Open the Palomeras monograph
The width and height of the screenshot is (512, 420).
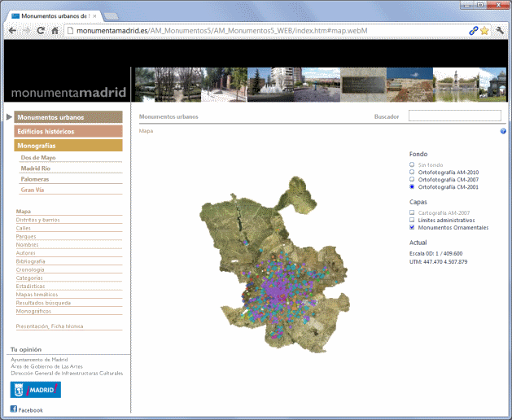35,179
